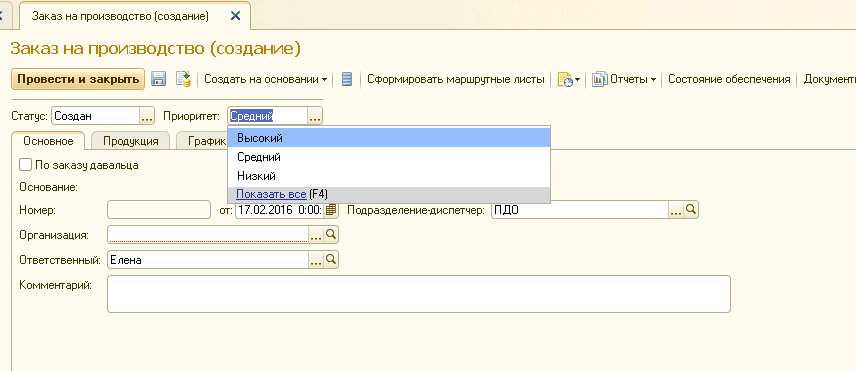Viewport: 856px width, 371px height.
Task: Close the Заказ на производство tab
Action: pos(235,16)
